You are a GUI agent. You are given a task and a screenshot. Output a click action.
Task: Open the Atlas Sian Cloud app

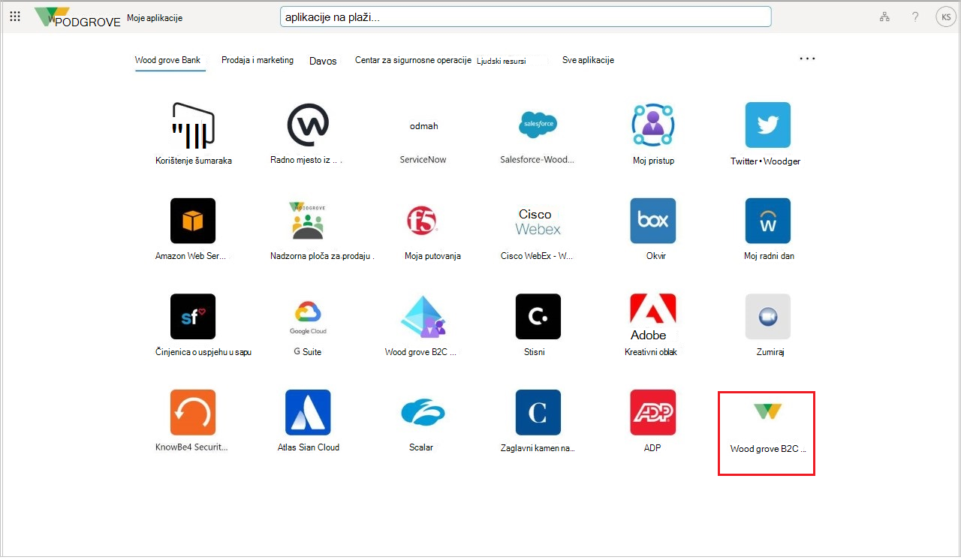point(308,412)
